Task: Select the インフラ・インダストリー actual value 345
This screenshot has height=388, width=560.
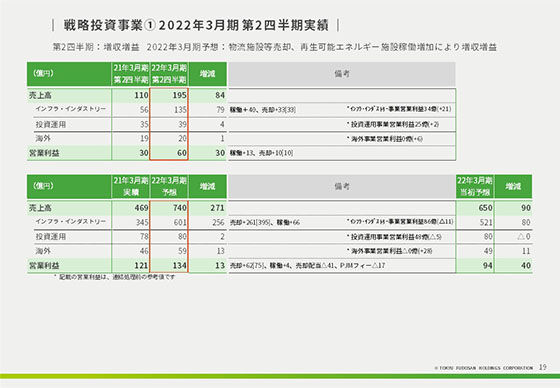Action: (142, 222)
